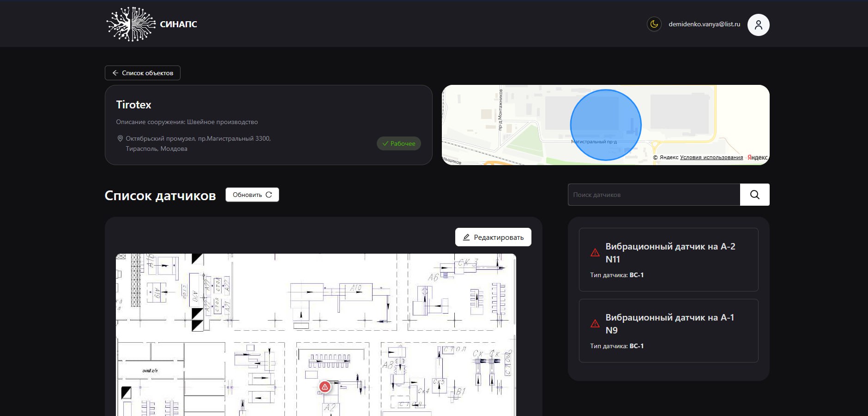Click the Рабочее status badge

point(399,143)
